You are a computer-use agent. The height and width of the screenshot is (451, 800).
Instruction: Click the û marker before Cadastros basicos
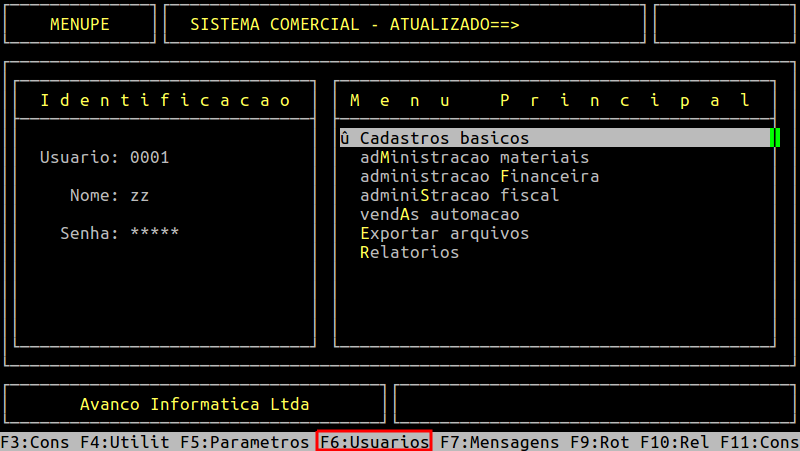click(x=345, y=138)
